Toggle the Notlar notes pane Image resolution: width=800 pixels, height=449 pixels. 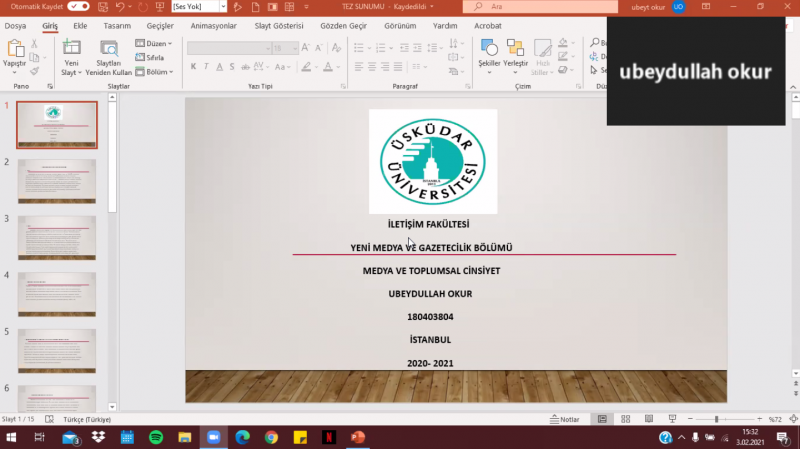pyautogui.click(x=564, y=419)
